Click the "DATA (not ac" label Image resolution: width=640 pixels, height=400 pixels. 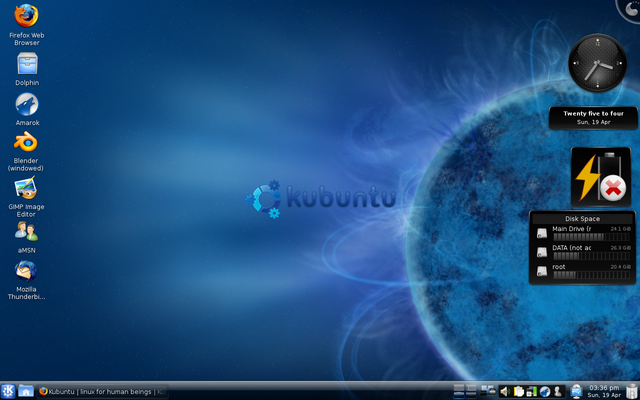pos(571,247)
